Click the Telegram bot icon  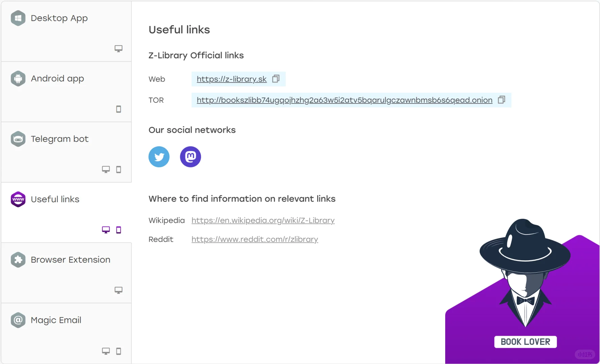pos(18,139)
